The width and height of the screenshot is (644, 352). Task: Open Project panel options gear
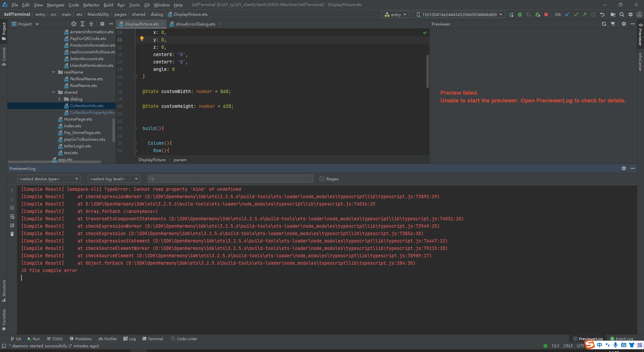102,24
